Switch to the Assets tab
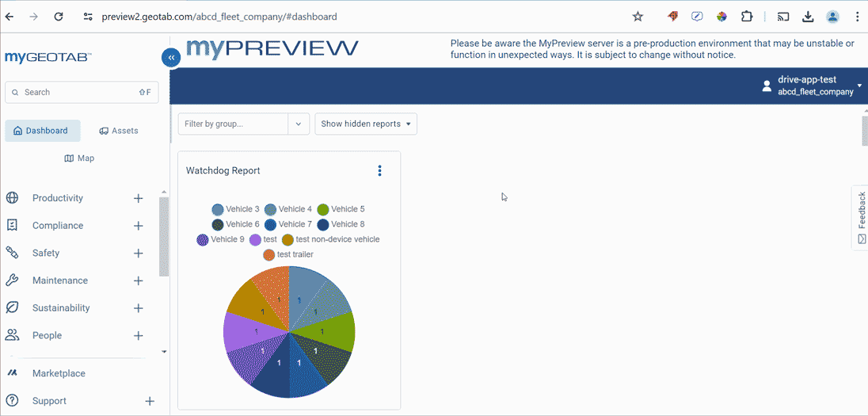This screenshot has height=416, width=868. point(119,131)
